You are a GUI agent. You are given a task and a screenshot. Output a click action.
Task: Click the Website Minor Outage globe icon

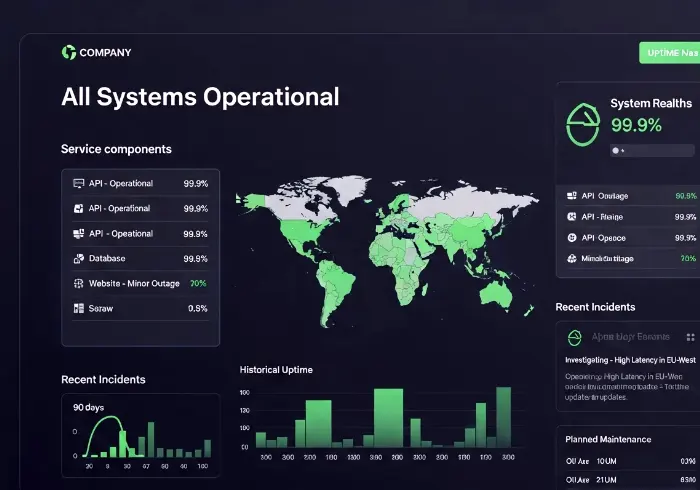(x=79, y=283)
